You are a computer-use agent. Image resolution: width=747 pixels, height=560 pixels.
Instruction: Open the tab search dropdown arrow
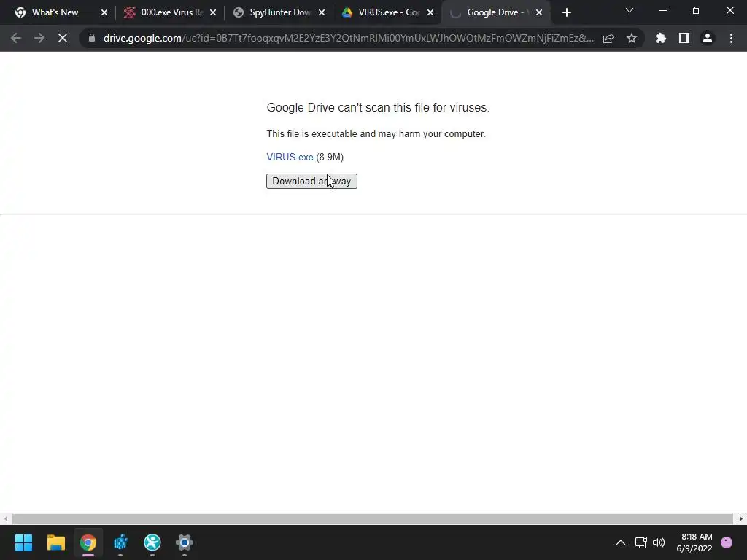[x=630, y=10]
